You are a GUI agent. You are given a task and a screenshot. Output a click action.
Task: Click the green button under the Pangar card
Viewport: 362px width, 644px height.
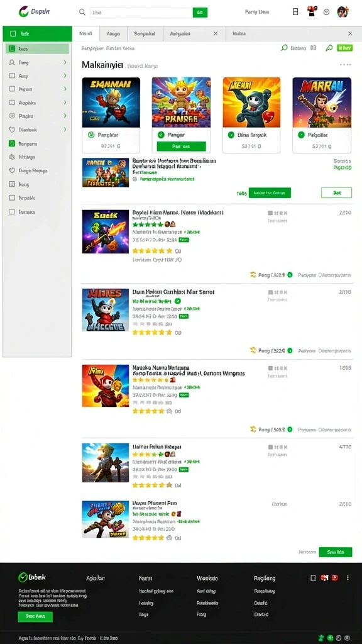click(181, 147)
